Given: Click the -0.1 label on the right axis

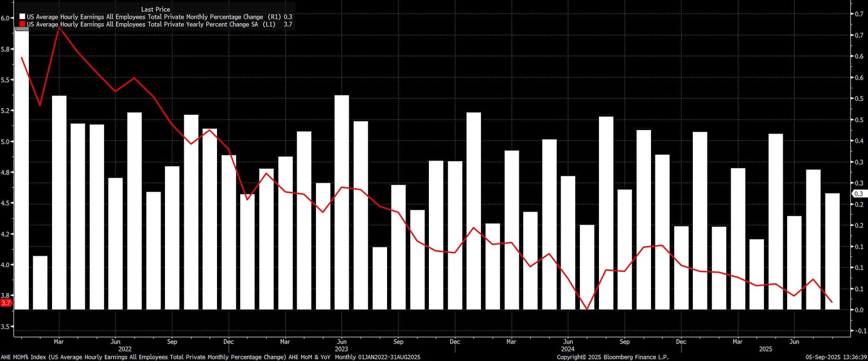Looking at the screenshot, I should pyautogui.click(x=861, y=330).
